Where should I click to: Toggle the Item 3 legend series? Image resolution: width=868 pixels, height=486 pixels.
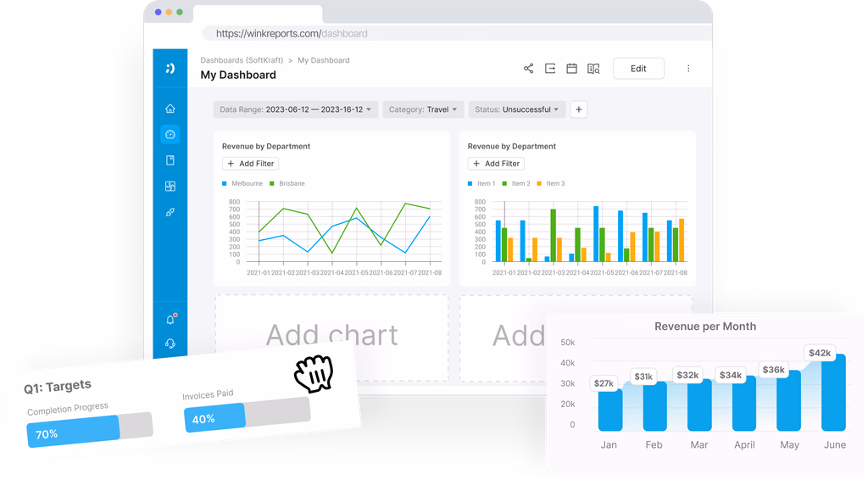point(551,183)
